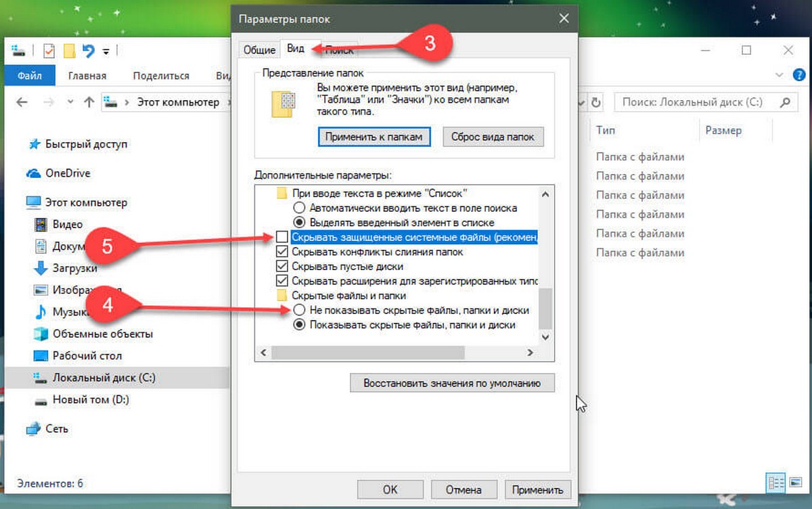Uncheck Скрывать пустые диски

pos(282,267)
